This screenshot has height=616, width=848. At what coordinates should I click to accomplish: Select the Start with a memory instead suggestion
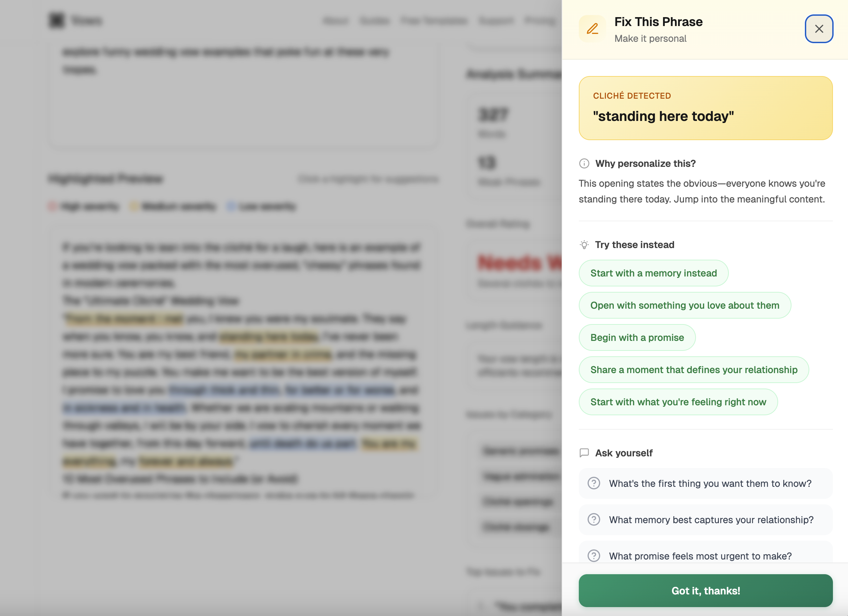pos(653,273)
